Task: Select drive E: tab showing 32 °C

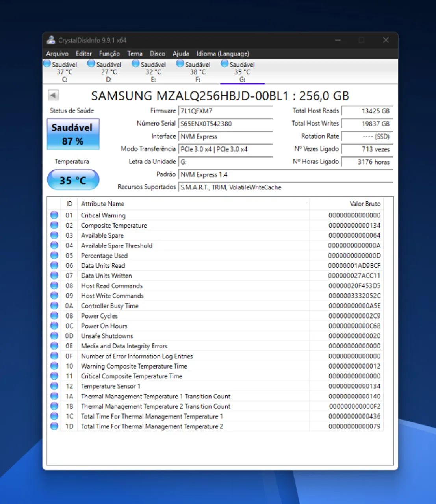Action: coord(153,71)
